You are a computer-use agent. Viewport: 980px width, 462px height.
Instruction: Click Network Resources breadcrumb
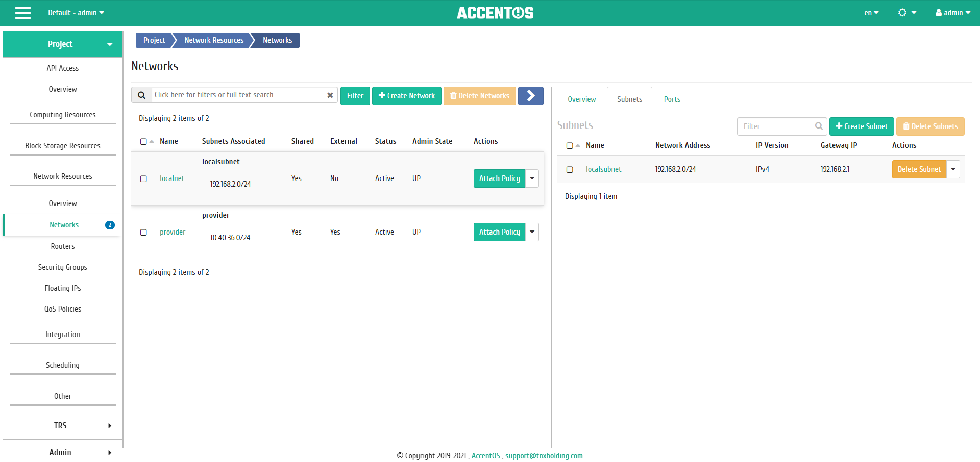(214, 40)
